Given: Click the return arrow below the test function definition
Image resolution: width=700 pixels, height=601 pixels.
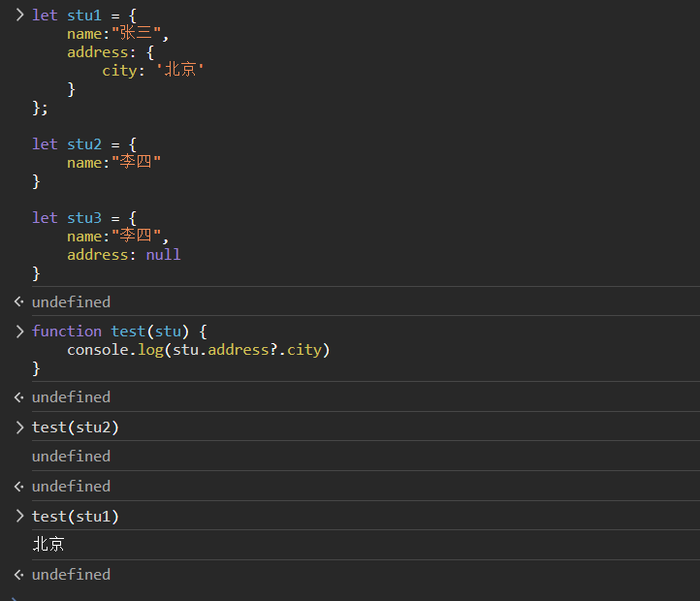Looking at the screenshot, I should point(18,397).
